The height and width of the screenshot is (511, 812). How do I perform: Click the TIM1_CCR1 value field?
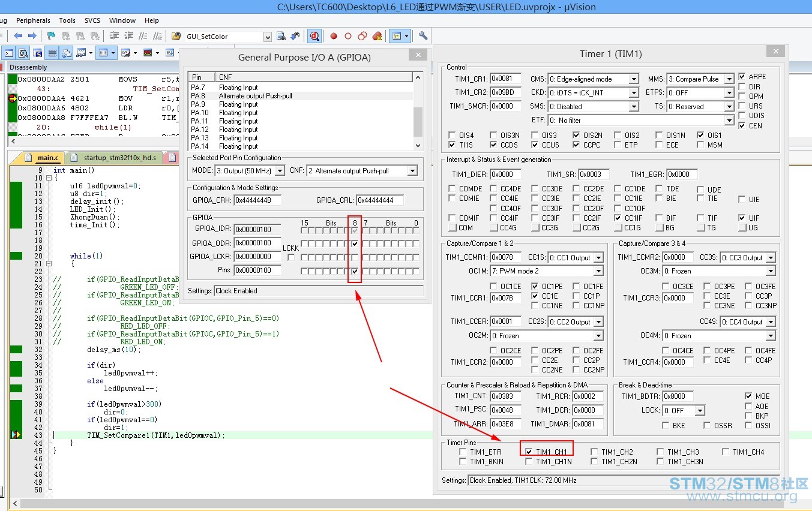coord(505,298)
